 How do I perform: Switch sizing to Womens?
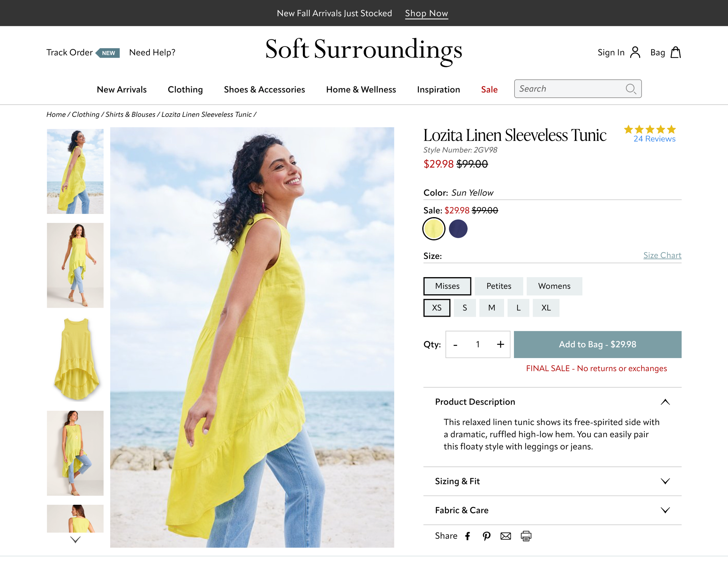tap(554, 286)
